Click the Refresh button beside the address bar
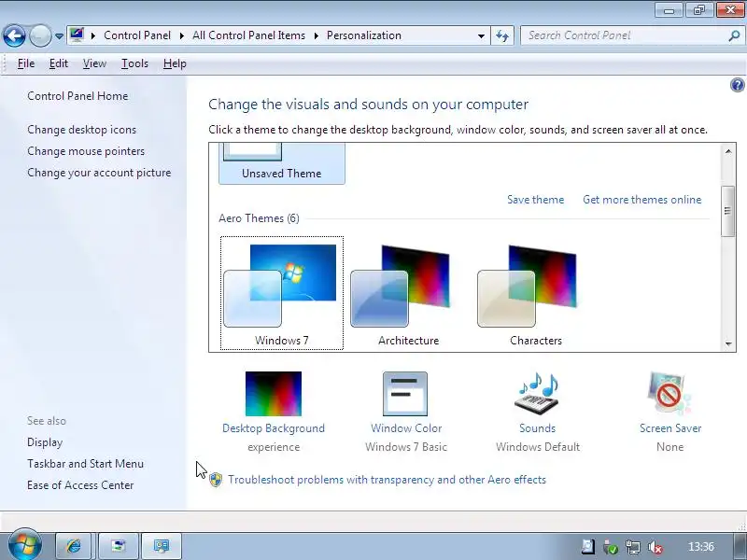 502,35
